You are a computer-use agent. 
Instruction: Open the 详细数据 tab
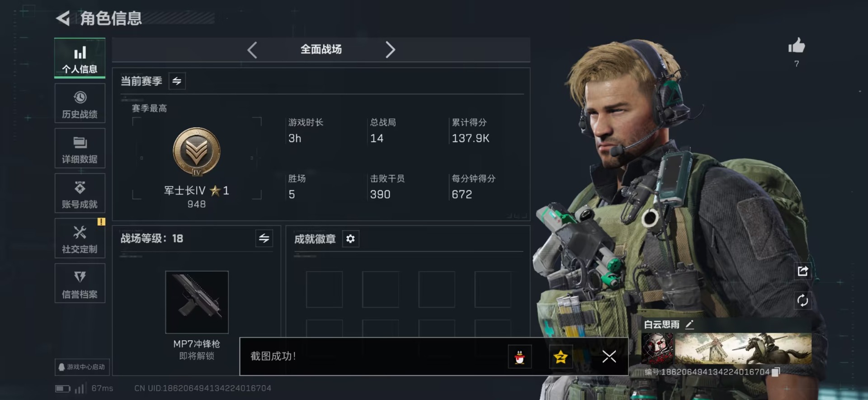(x=80, y=148)
